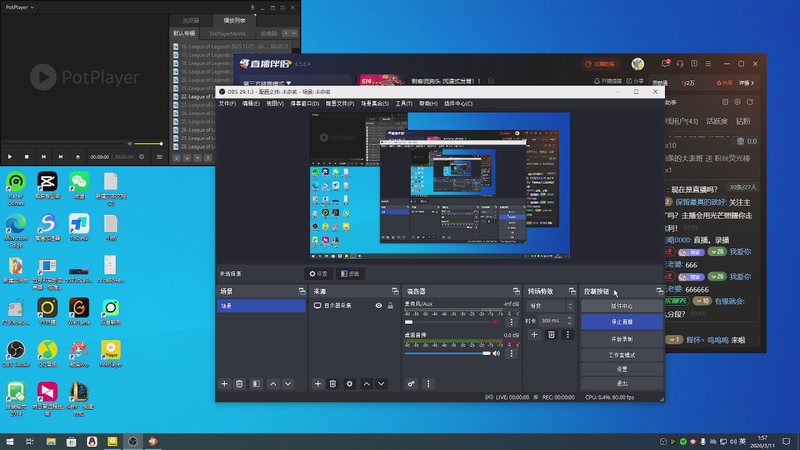Remove scene transition with trash icon

tap(552, 335)
